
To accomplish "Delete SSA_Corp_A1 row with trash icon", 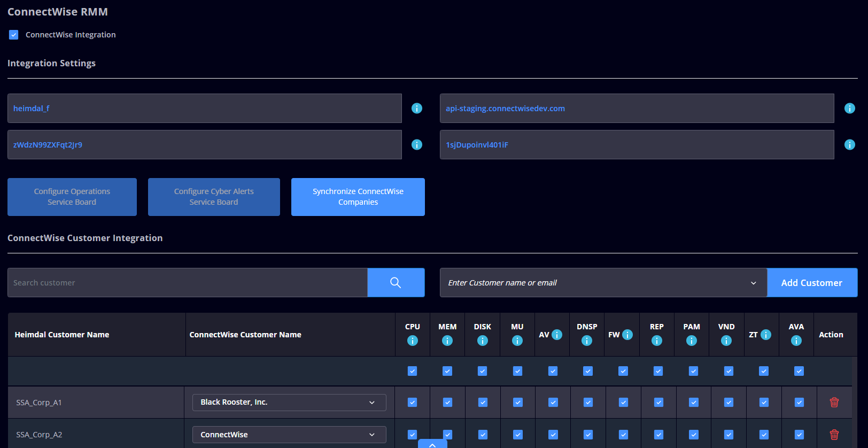I will click(x=834, y=403).
